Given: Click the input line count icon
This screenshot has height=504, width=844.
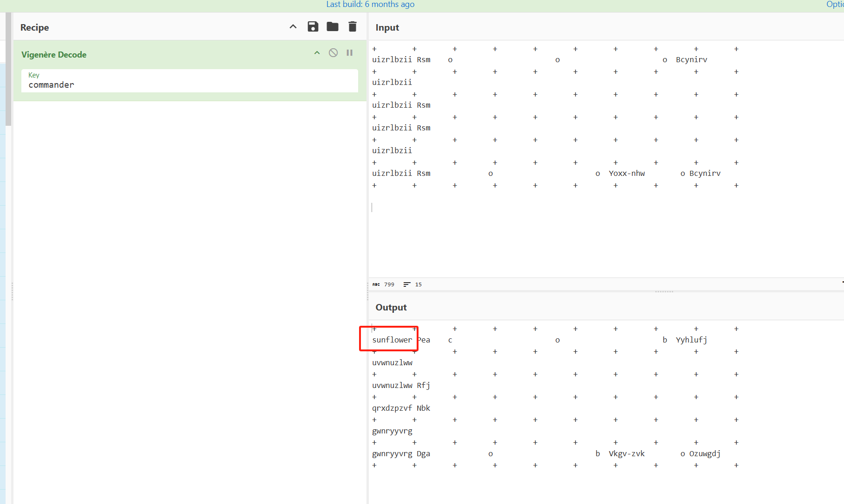Looking at the screenshot, I should click(407, 284).
